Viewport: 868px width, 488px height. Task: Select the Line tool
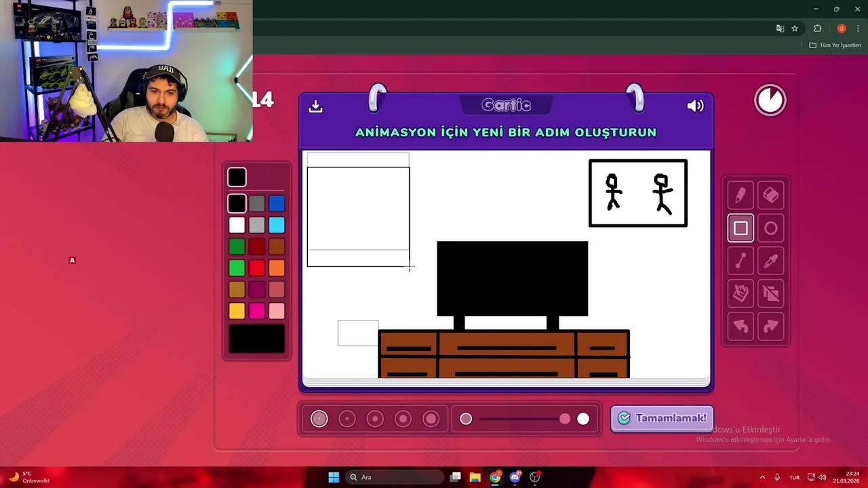pos(741,261)
